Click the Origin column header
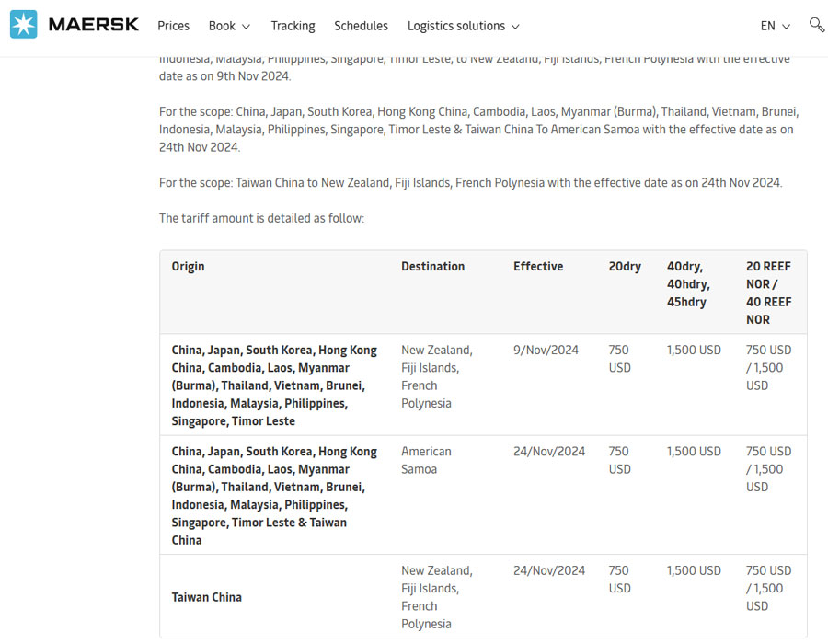 pyautogui.click(x=188, y=267)
